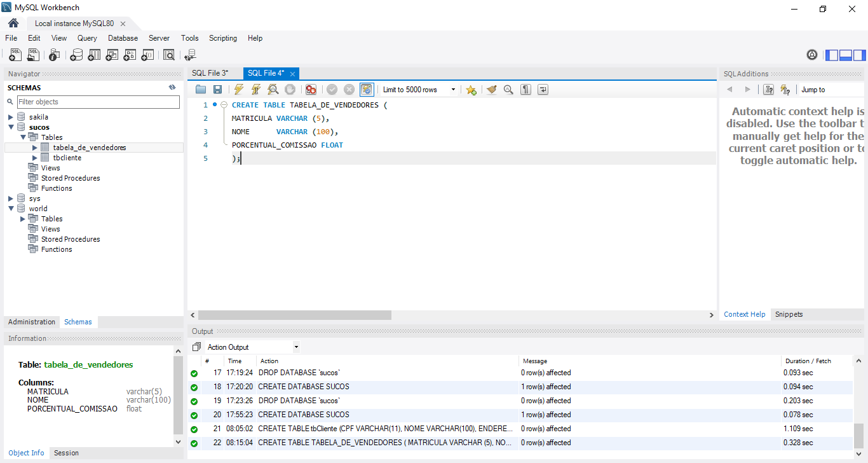The height and width of the screenshot is (463, 868).
Task: Go back in help history
Action: (x=730, y=90)
